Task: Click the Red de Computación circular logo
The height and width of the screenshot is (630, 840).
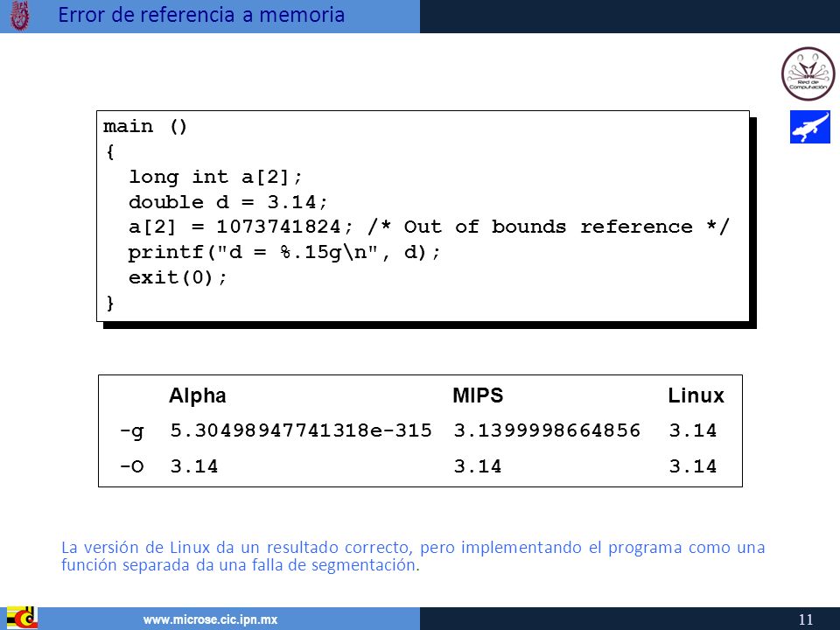Action: point(808,73)
